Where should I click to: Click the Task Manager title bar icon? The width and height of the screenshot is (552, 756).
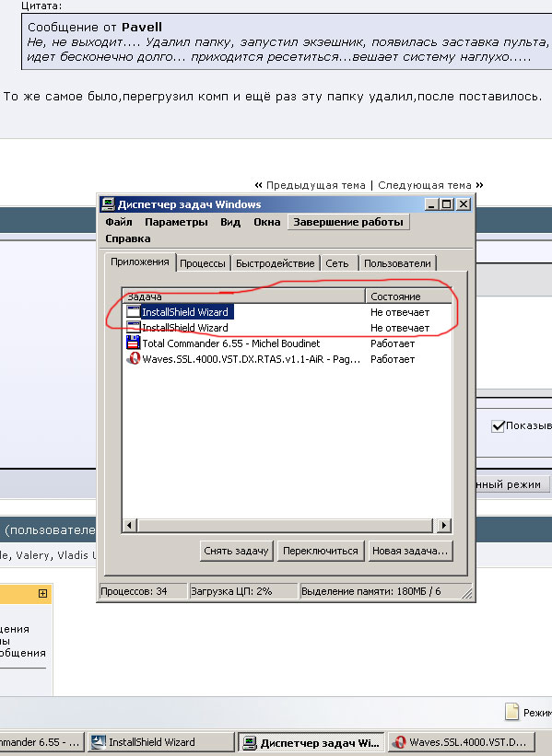point(108,204)
